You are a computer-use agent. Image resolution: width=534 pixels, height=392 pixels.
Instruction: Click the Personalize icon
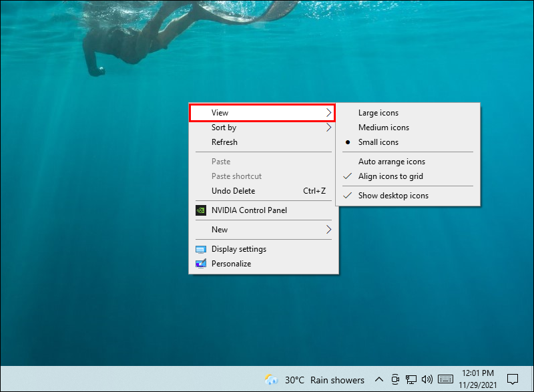(201, 264)
